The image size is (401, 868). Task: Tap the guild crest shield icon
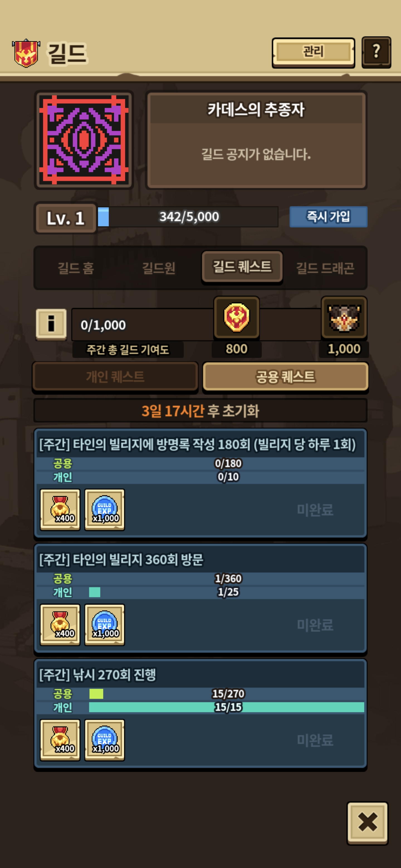click(x=26, y=53)
